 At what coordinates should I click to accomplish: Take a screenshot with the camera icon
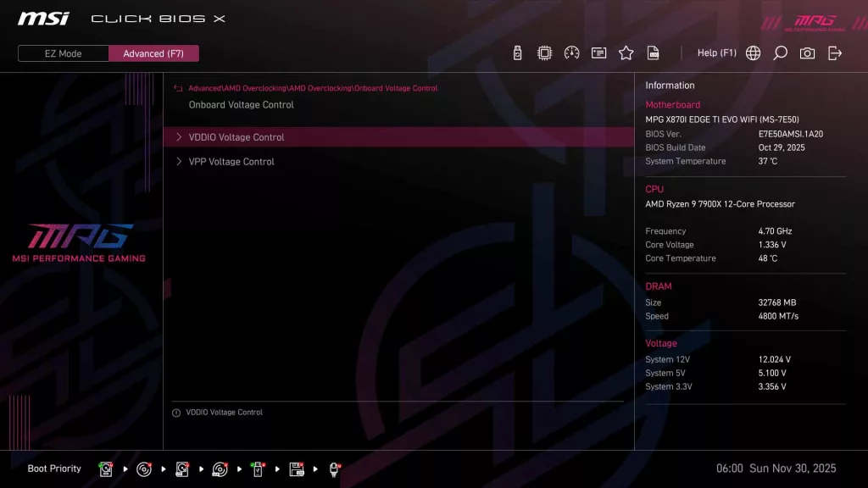(x=807, y=53)
